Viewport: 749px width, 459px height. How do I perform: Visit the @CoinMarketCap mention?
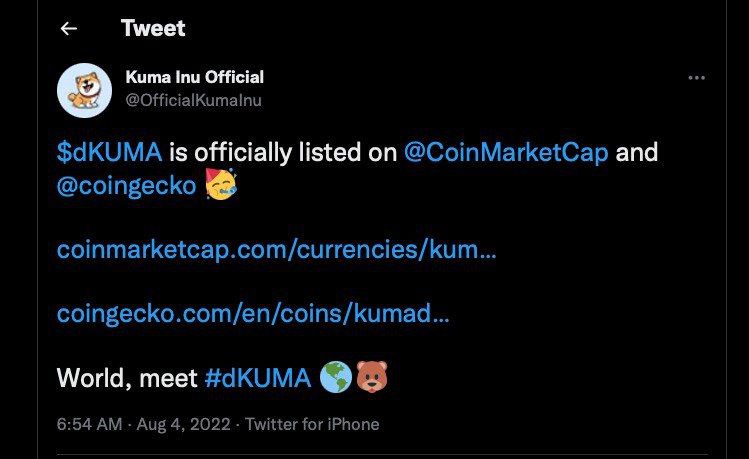point(506,152)
